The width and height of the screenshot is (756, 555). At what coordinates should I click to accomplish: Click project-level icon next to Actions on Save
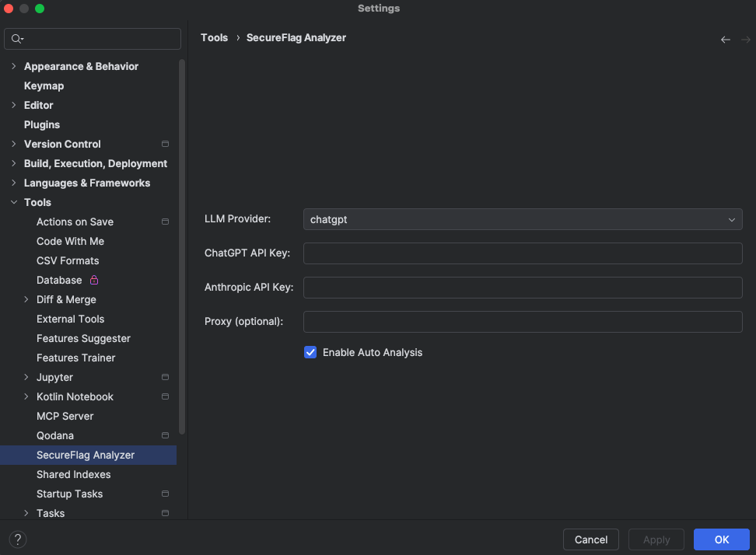pyautogui.click(x=165, y=222)
